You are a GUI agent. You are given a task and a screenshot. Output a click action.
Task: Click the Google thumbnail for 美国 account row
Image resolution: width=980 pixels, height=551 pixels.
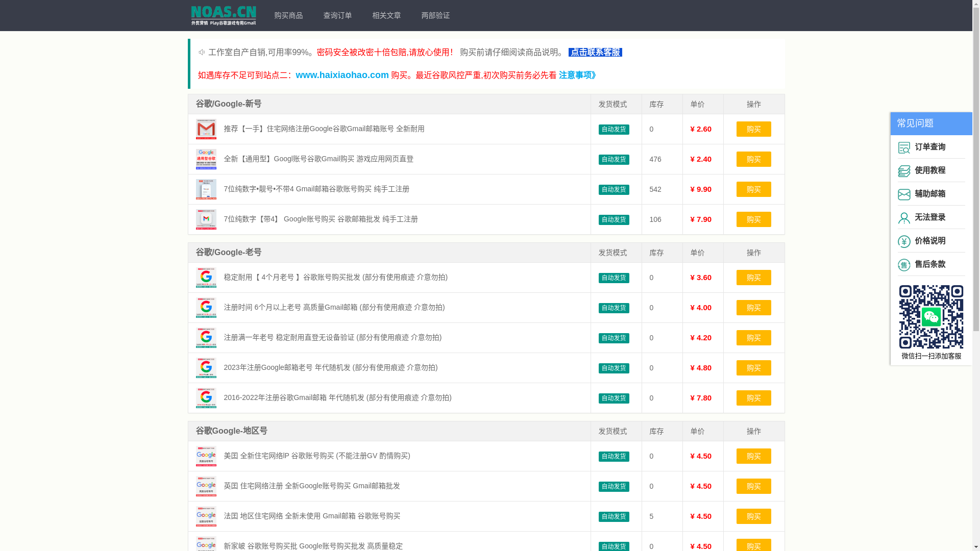tap(206, 456)
